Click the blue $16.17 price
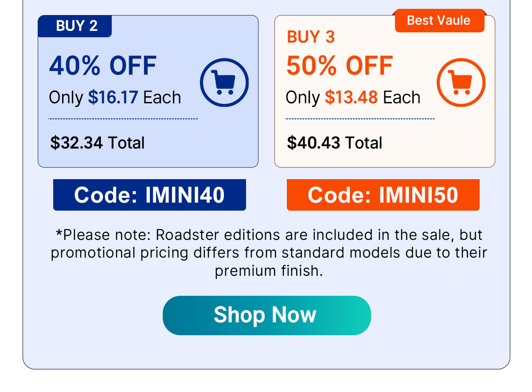The width and height of the screenshot is (532, 392). tap(113, 98)
